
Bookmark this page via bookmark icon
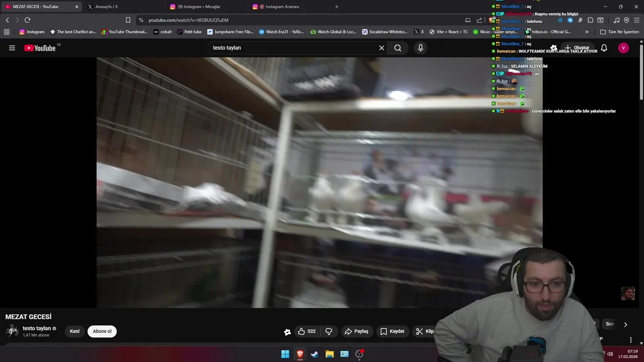point(128,20)
